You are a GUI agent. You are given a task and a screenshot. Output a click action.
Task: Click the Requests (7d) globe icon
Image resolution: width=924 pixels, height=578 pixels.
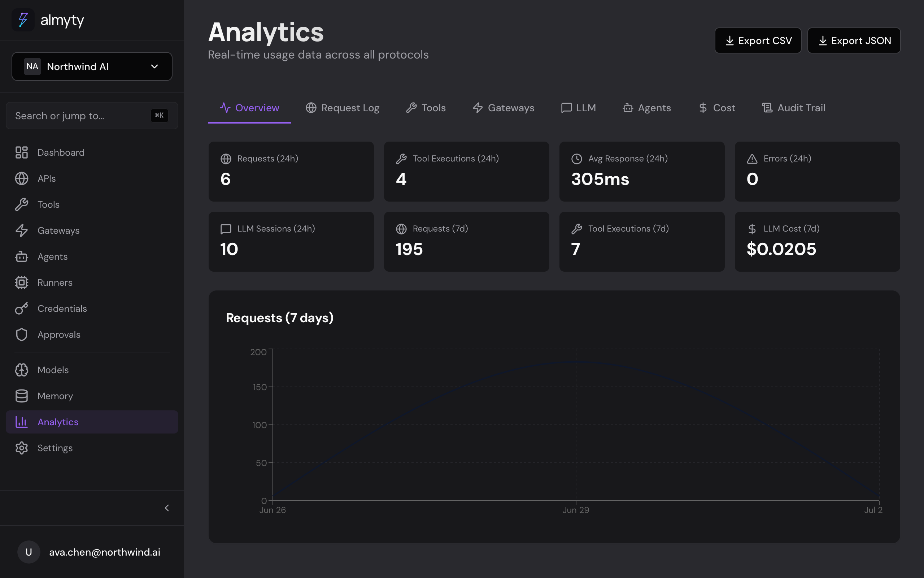click(x=401, y=229)
